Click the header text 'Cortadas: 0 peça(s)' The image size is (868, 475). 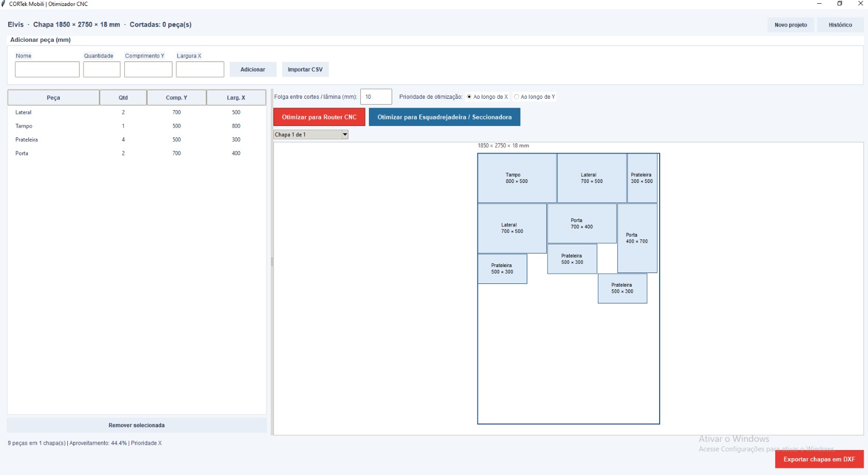pos(161,24)
